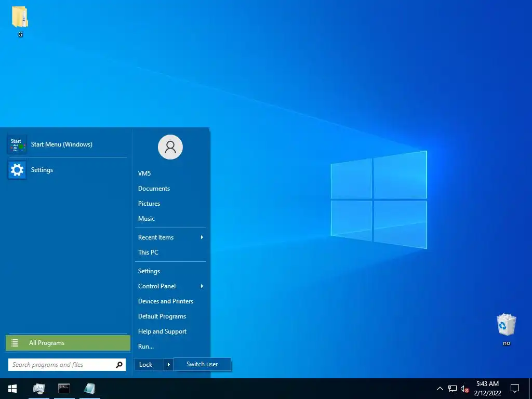
Task: Expand the Recent Items submenu arrow
Action: [202, 237]
